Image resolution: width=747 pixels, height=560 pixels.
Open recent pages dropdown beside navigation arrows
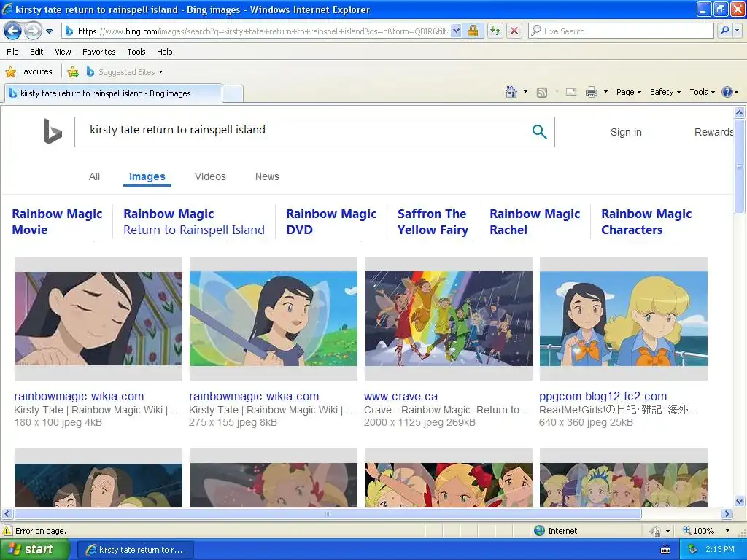pos(49,31)
